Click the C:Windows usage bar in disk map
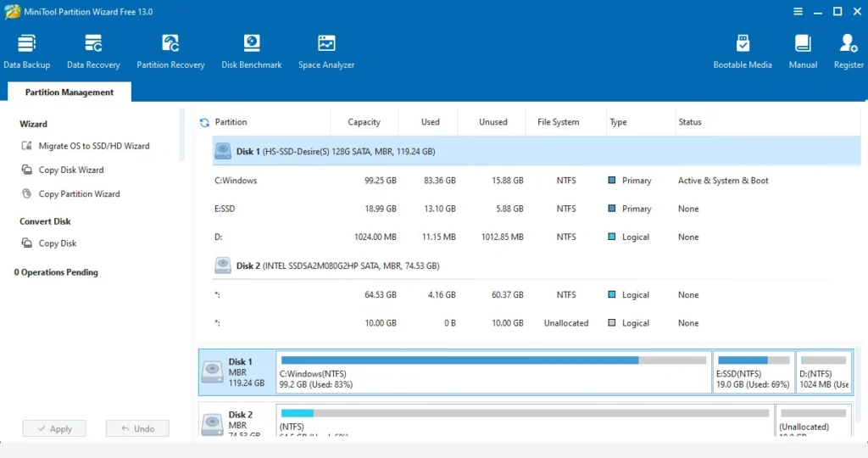The width and height of the screenshot is (868, 458). tap(493, 360)
